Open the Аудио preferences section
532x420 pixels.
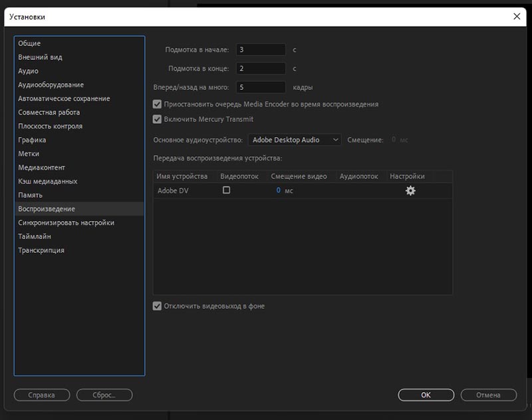click(28, 71)
